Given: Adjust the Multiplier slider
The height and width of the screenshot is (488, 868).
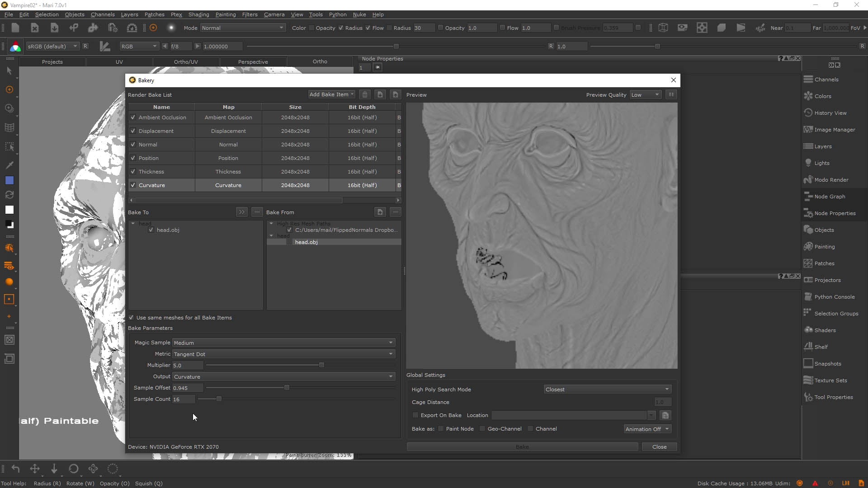Looking at the screenshot, I should (321, 365).
